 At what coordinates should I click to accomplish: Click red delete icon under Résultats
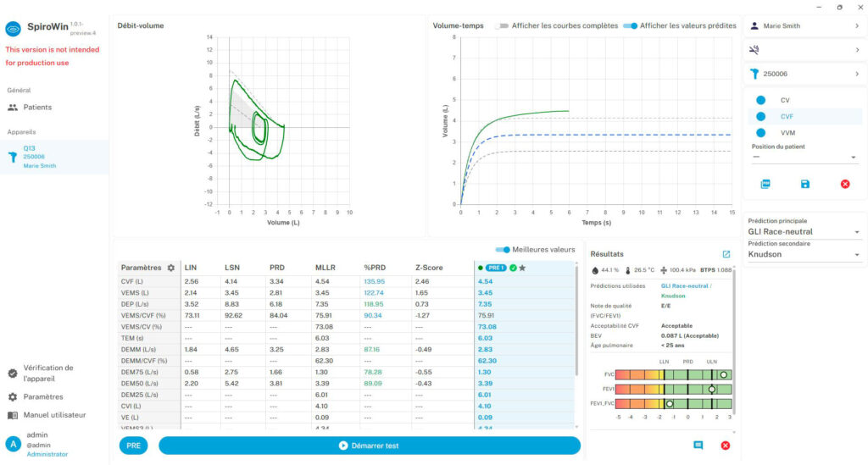[726, 445]
